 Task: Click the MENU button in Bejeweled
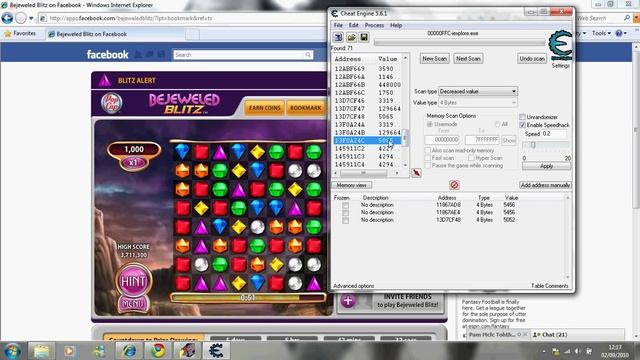(133, 304)
